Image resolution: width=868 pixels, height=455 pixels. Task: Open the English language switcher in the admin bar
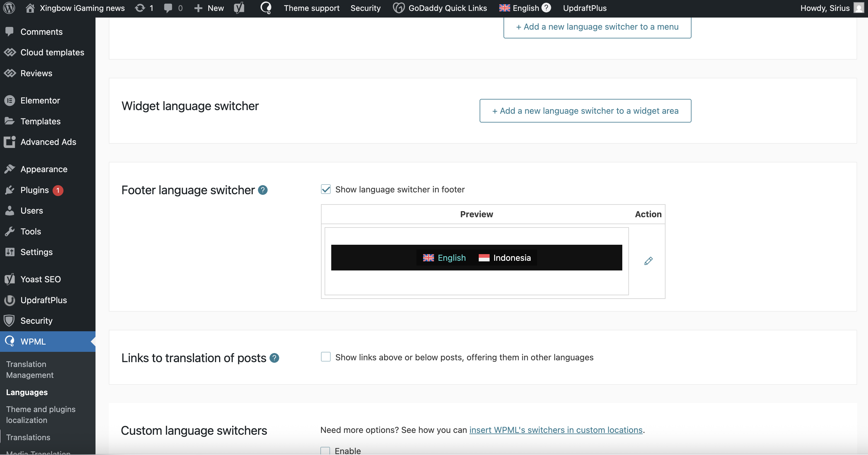coord(526,8)
